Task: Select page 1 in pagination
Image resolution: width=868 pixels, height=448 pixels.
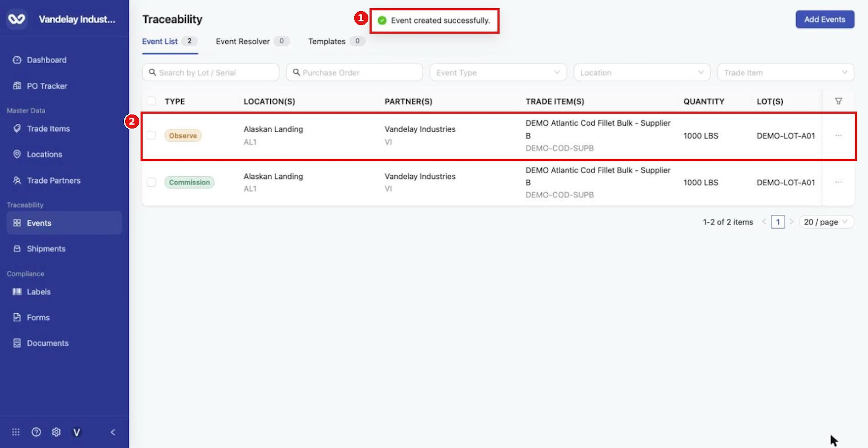Action: (x=778, y=222)
